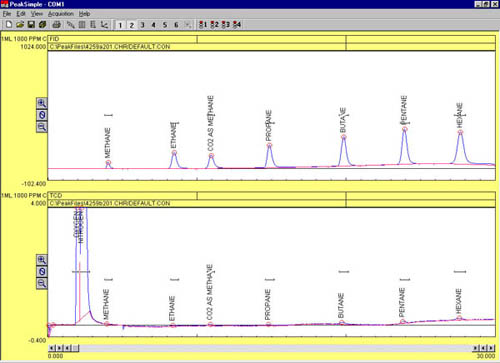Zoom in on the TCD chromatogram

click(42, 260)
